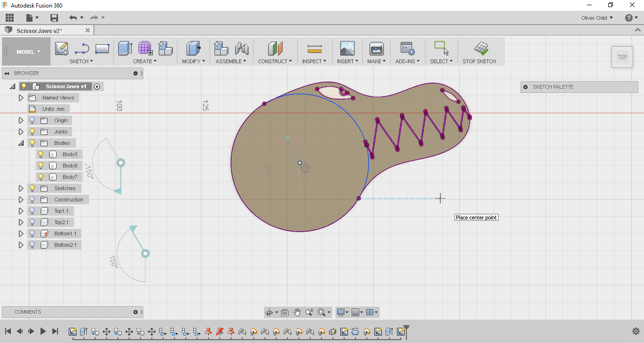Select the Line sketch tool
Viewport: 644px width, 343px height.
point(82,49)
